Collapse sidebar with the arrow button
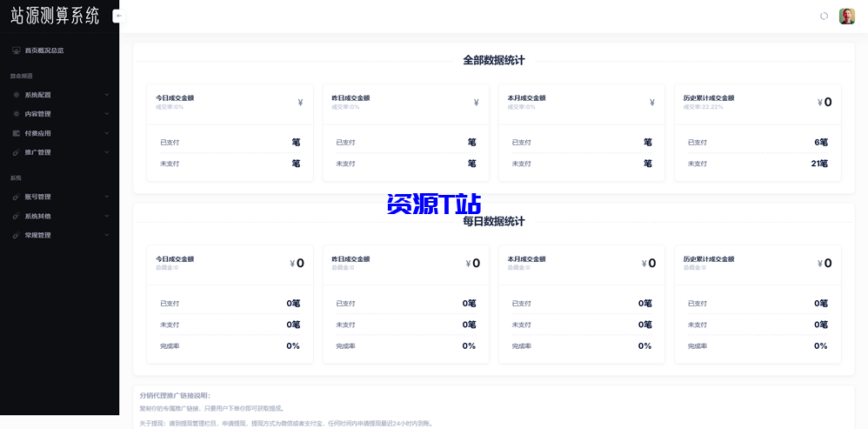Screen dimensions: 868x429 [x=119, y=16]
